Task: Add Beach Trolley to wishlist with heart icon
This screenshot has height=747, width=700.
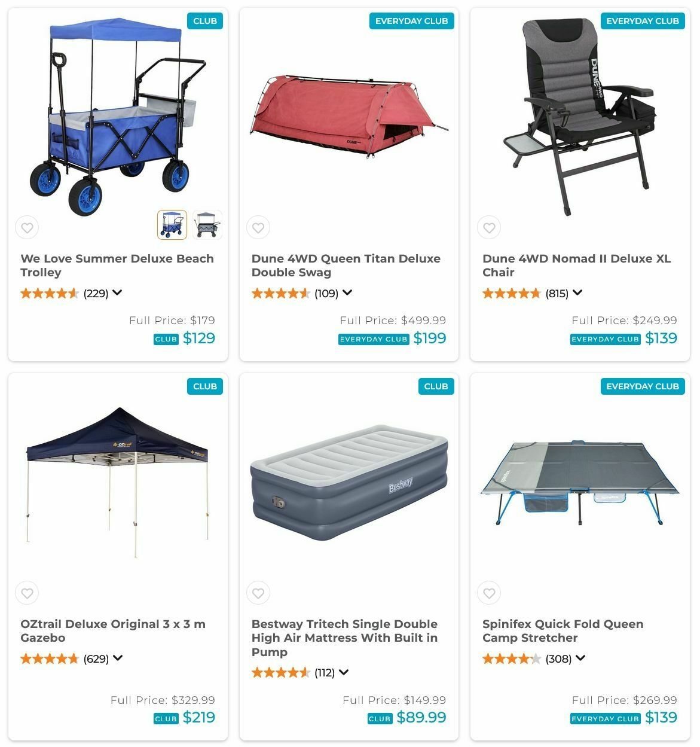Action: [27, 228]
